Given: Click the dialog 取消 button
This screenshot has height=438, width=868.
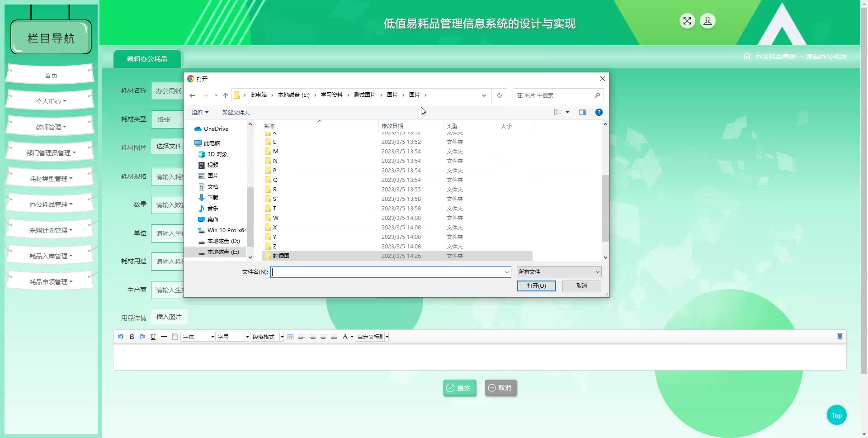Looking at the screenshot, I should pos(582,286).
